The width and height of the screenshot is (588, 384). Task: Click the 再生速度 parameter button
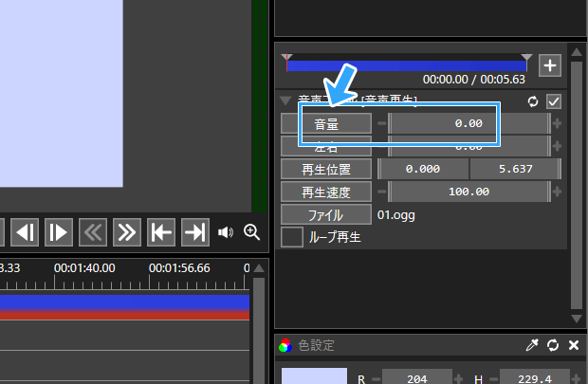click(x=326, y=192)
